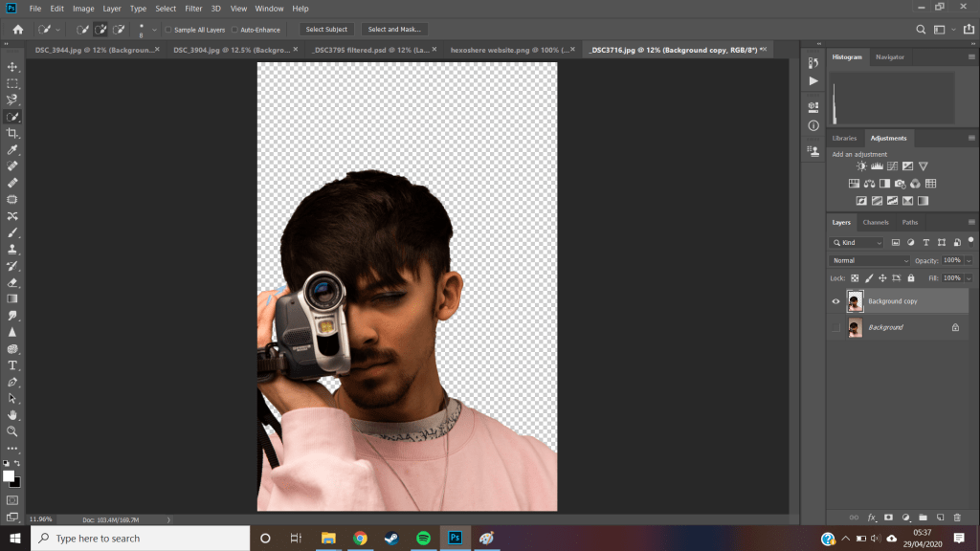Pick the Horizontal Type tool
Screen dimensions: 980x551
(12, 365)
